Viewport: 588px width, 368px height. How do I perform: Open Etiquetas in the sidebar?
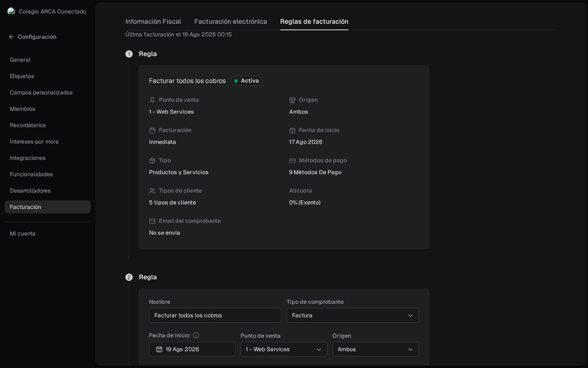point(48,76)
